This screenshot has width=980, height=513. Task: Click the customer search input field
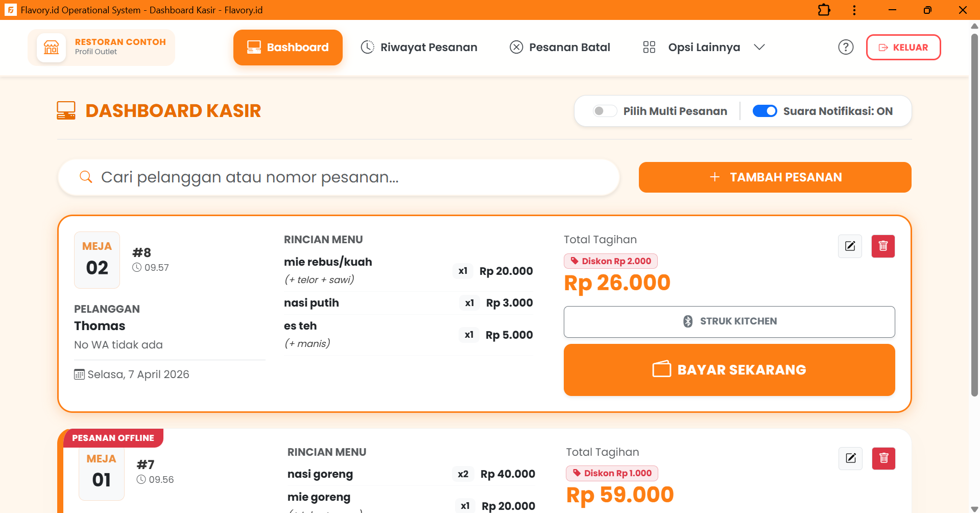[x=306, y=177]
